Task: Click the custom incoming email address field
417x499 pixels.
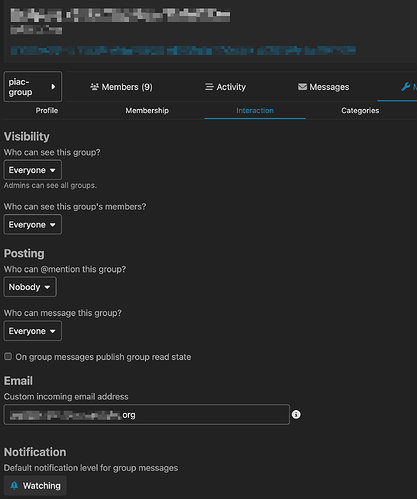Action: click(147, 414)
